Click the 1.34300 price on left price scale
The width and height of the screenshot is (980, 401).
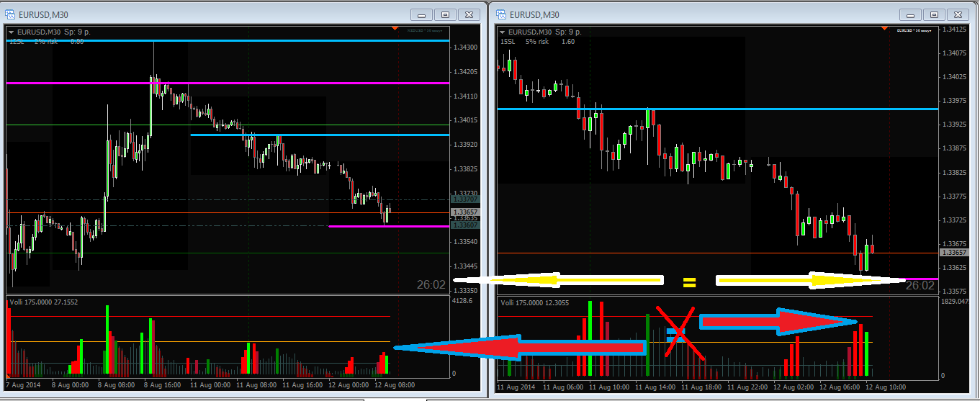click(x=466, y=47)
